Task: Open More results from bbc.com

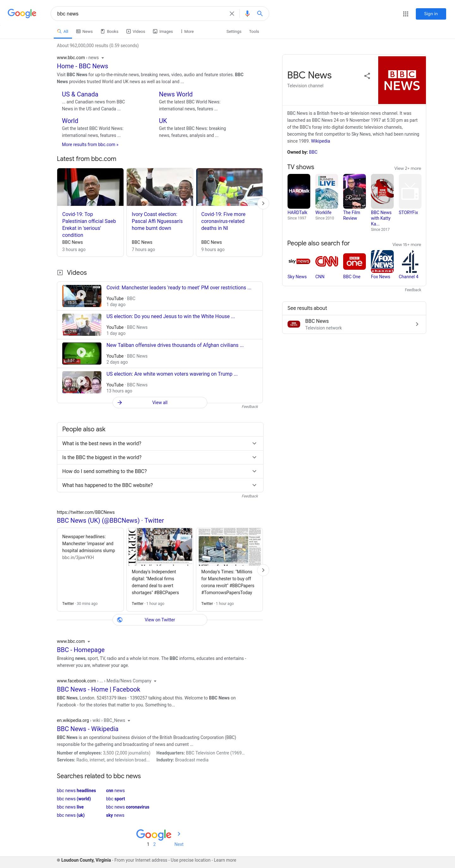Action: (x=90, y=145)
